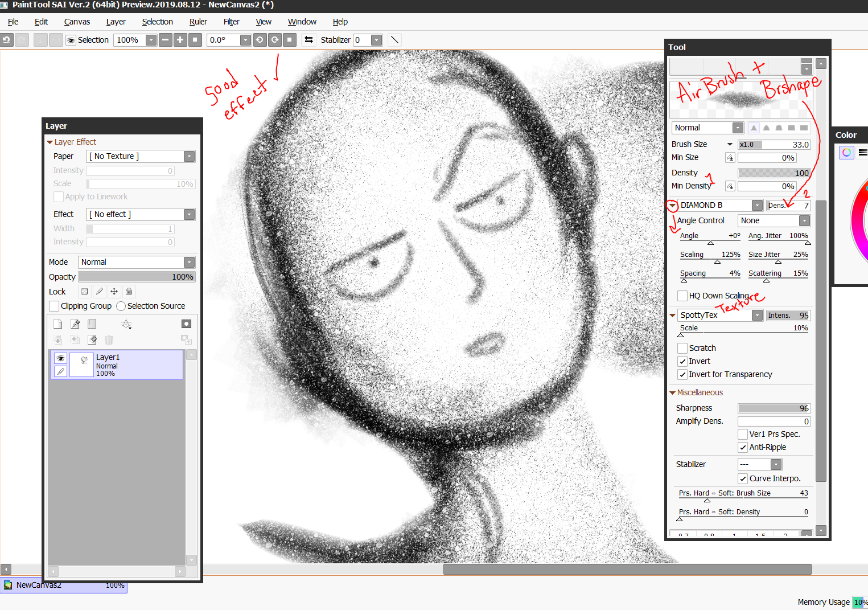Click Min Density pressure toggle icon

point(730,186)
